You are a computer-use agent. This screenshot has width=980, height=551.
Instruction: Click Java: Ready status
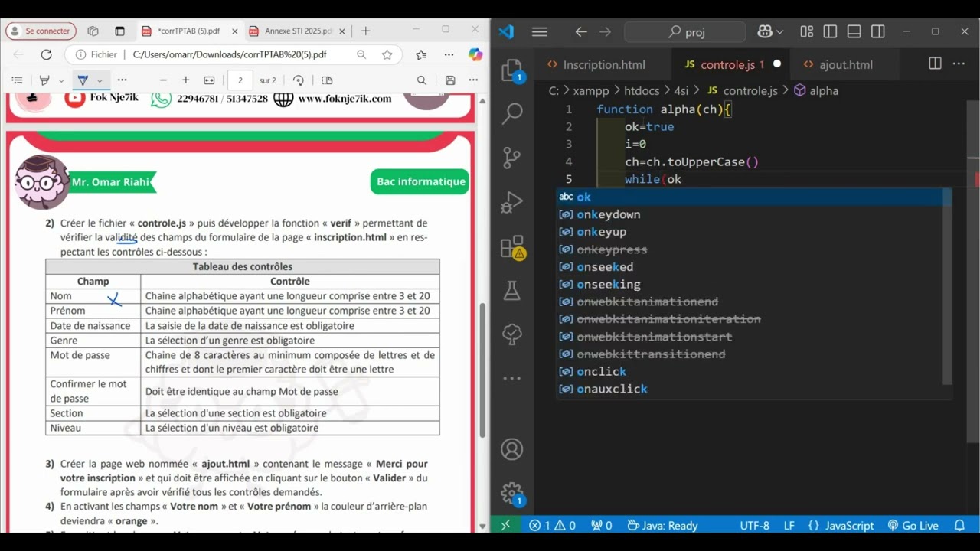click(x=662, y=525)
